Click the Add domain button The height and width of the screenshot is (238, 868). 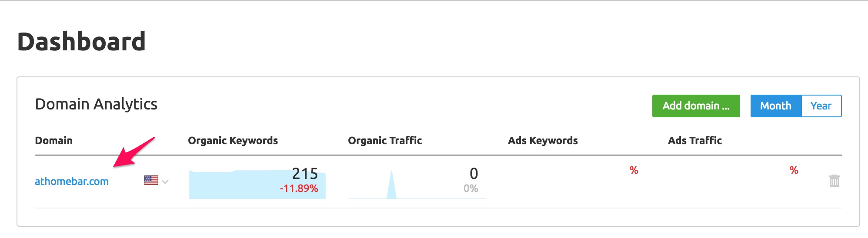coord(696,106)
